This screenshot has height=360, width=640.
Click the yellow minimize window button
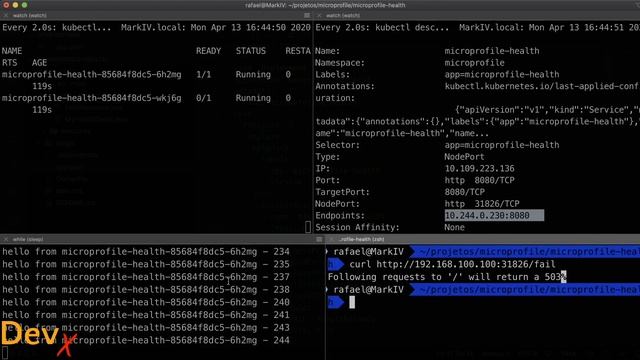16,5
